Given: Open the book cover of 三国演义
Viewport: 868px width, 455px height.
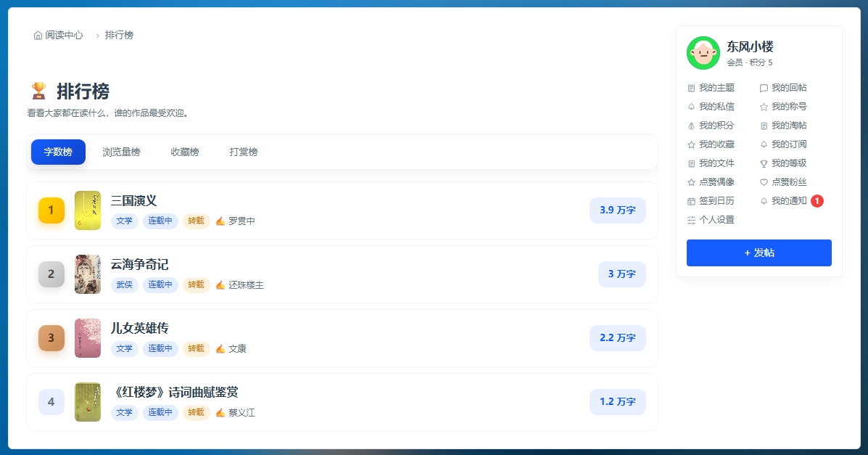Looking at the screenshot, I should click(88, 210).
